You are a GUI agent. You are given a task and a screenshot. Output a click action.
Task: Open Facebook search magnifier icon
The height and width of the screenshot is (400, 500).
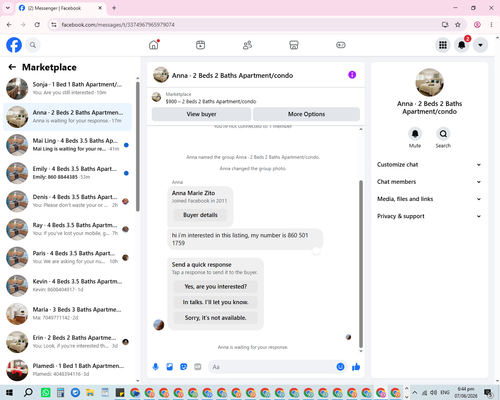[33, 45]
